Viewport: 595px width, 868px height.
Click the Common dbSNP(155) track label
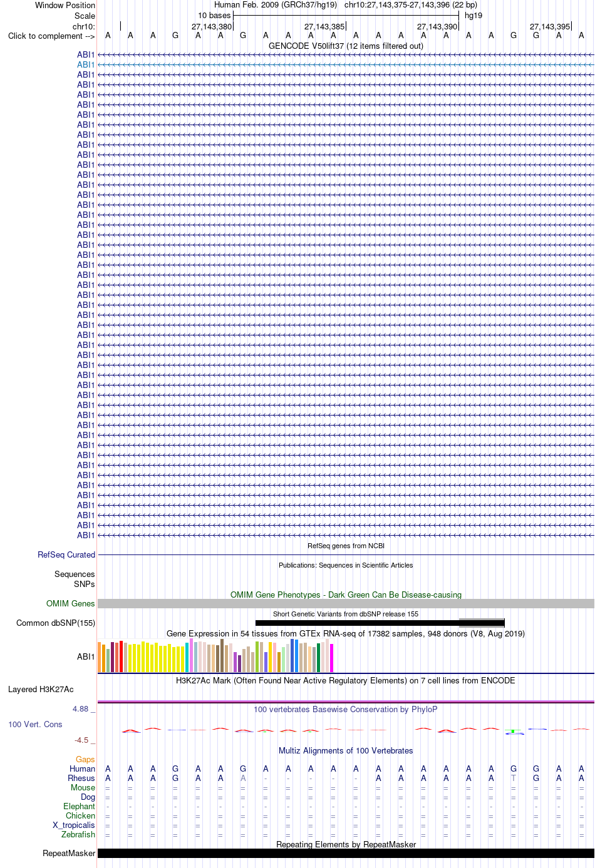tap(56, 623)
